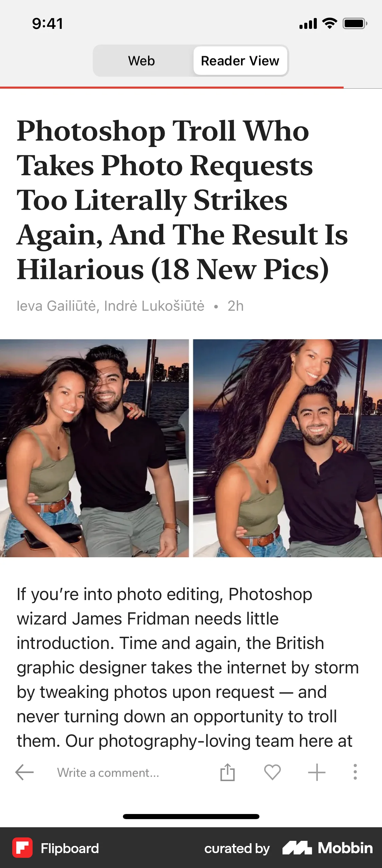
Task: Open the three-dot more options menu
Action: click(355, 772)
